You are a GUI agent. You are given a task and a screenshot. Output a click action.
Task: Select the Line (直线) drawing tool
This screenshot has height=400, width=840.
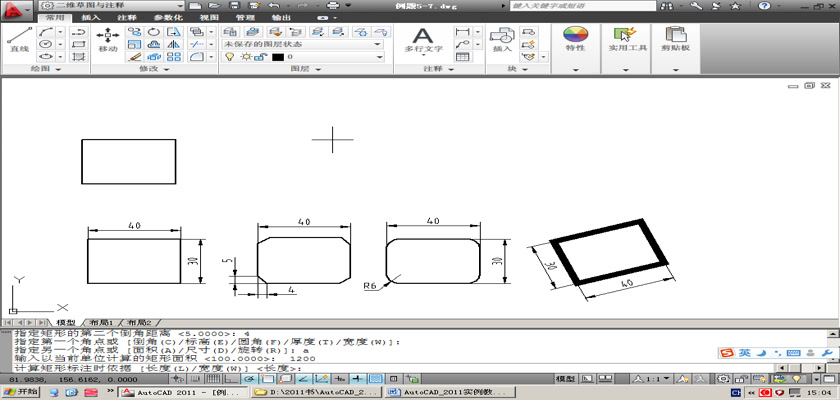(x=19, y=40)
